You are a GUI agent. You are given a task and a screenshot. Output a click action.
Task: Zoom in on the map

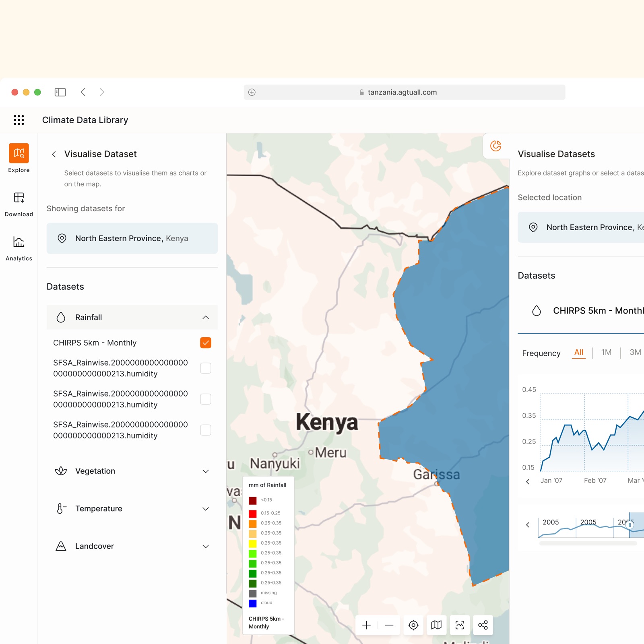click(x=366, y=625)
